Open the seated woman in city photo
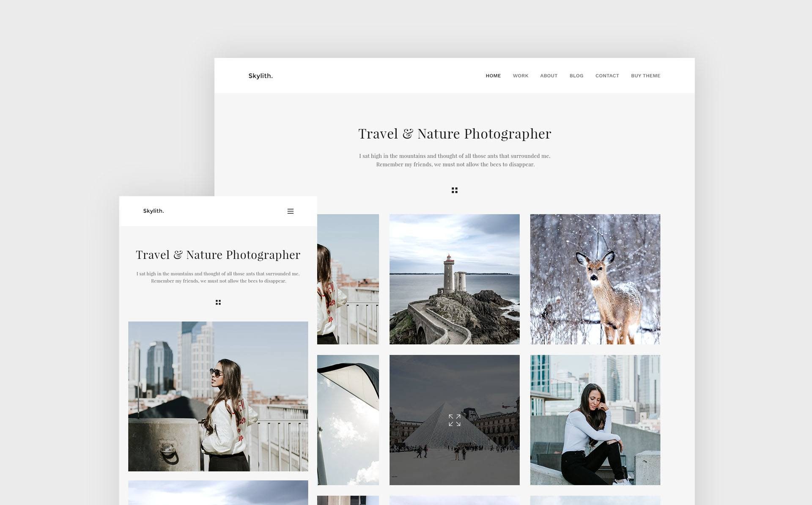 (x=595, y=420)
